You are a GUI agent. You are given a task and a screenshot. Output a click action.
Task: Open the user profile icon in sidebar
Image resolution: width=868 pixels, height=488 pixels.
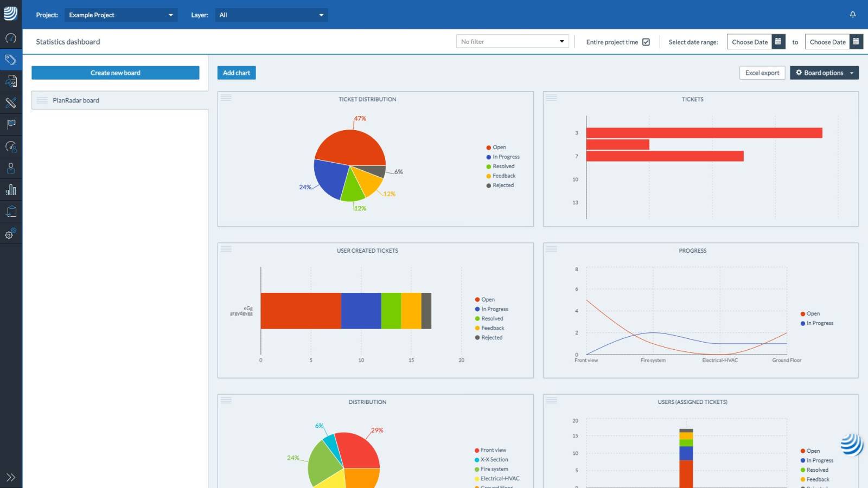[11, 168]
